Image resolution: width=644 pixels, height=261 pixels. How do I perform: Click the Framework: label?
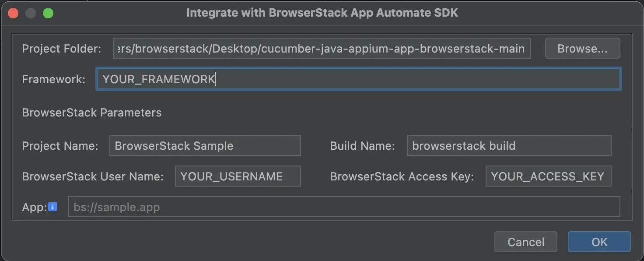[x=54, y=79]
